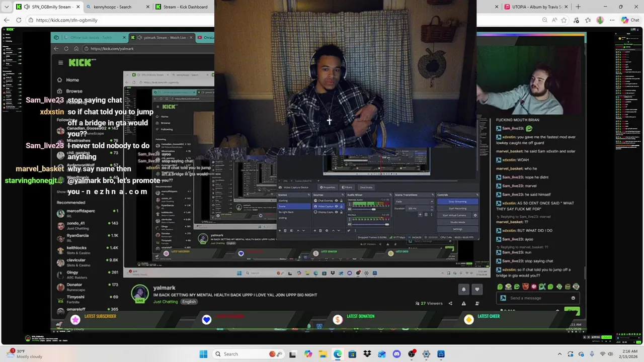
Task: Click the share icon beside 27 Viewers
Action: tap(450, 303)
